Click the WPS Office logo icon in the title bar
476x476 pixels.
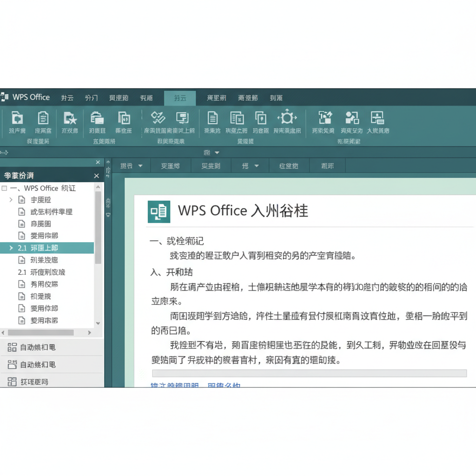(5, 97)
